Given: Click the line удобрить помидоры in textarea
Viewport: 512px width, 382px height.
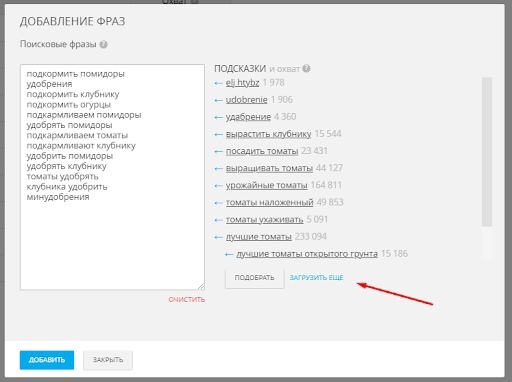Looking at the screenshot, I should 70,156.
